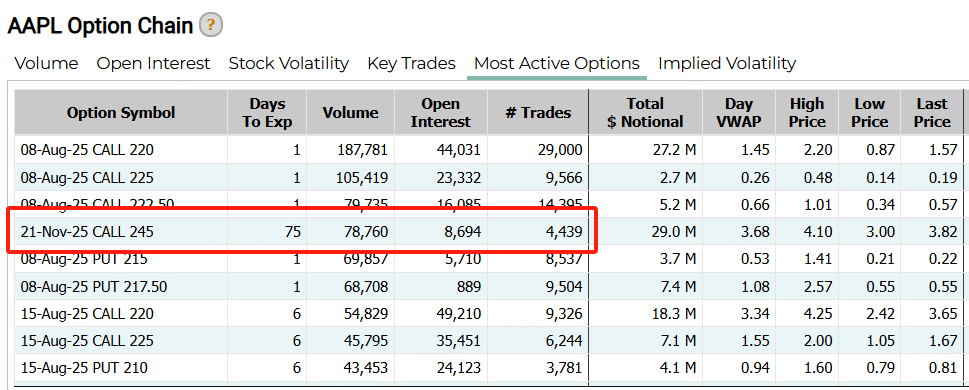This screenshot has height=390, width=969.
Task: Sort by Days To Exp header
Action: click(267, 112)
